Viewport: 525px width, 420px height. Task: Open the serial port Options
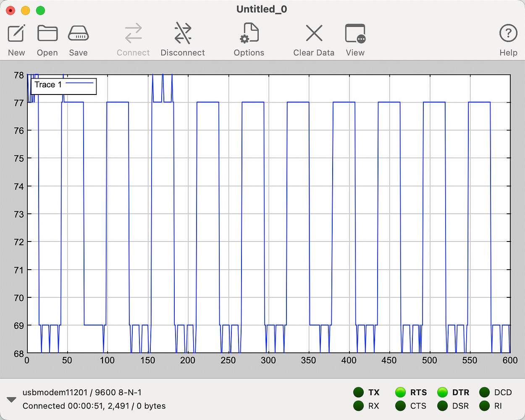tap(249, 39)
